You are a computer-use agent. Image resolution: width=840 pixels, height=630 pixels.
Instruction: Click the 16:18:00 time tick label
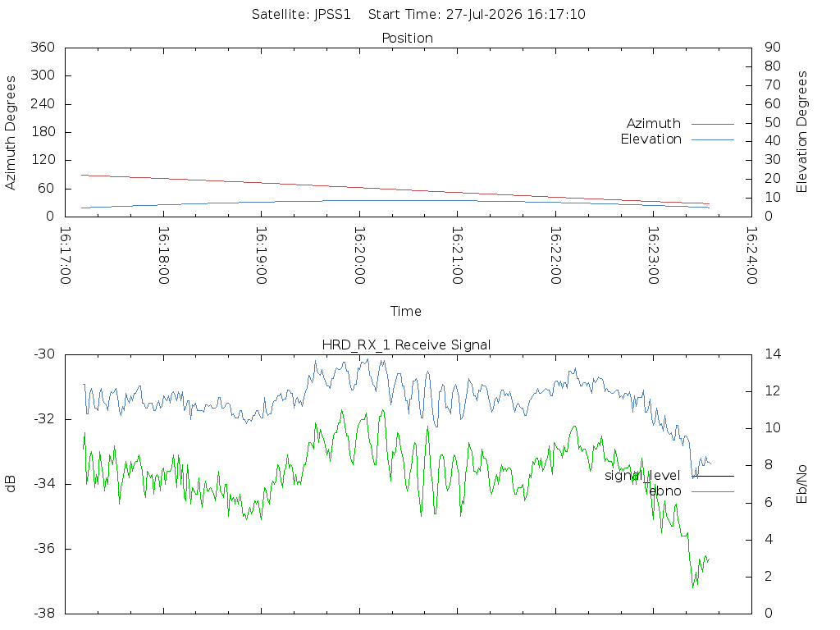point(163,256)
